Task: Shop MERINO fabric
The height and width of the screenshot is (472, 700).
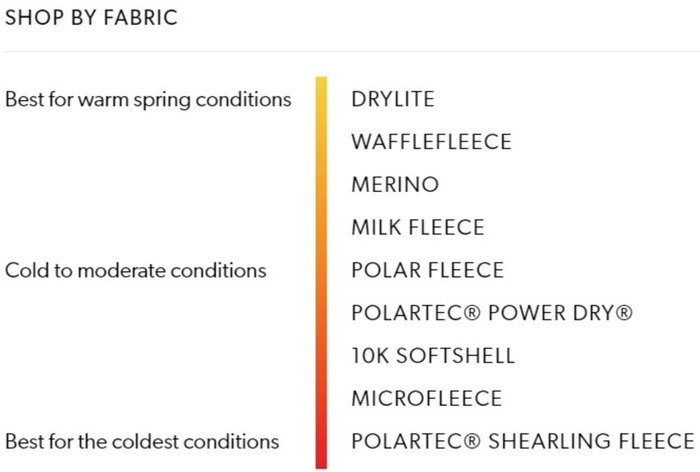Action: pos(395,185)
